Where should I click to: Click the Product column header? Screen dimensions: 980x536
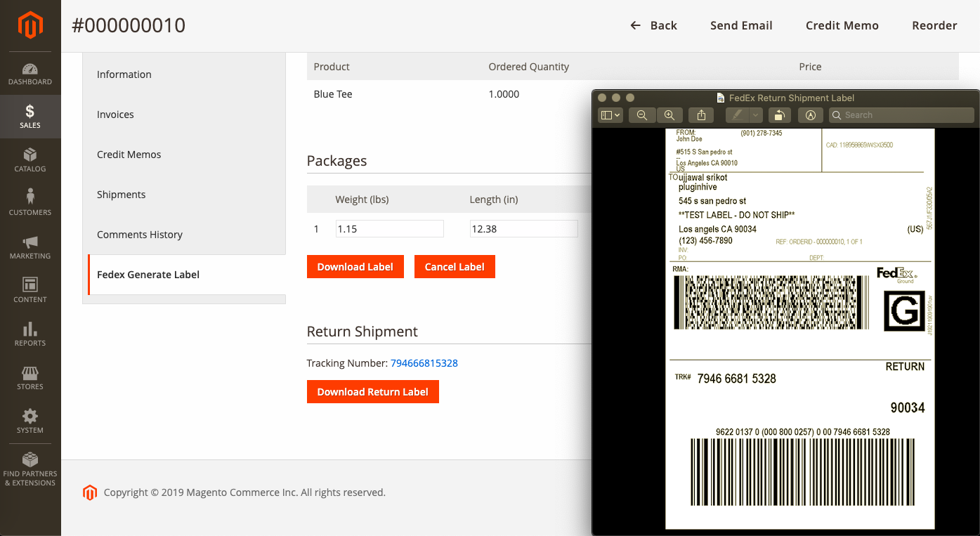[332, 67]
